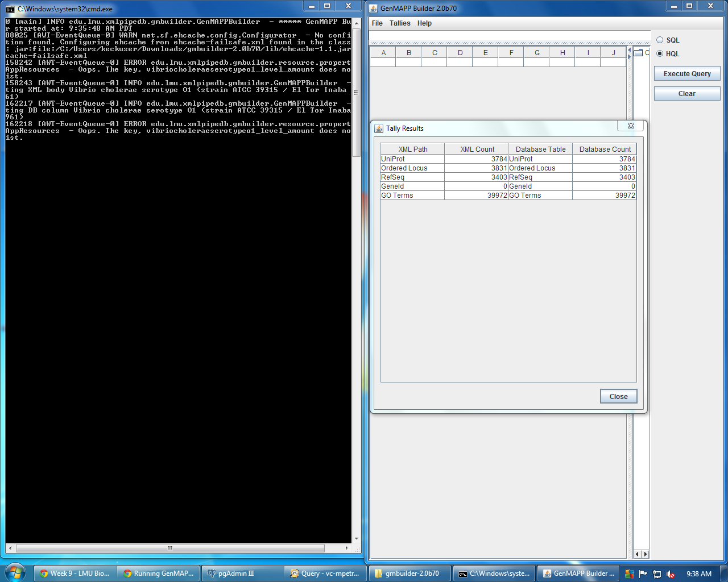Viewport: 728px width, 582px height.
Task: Click the Database Table column header
Action: (x=540, y=149)
